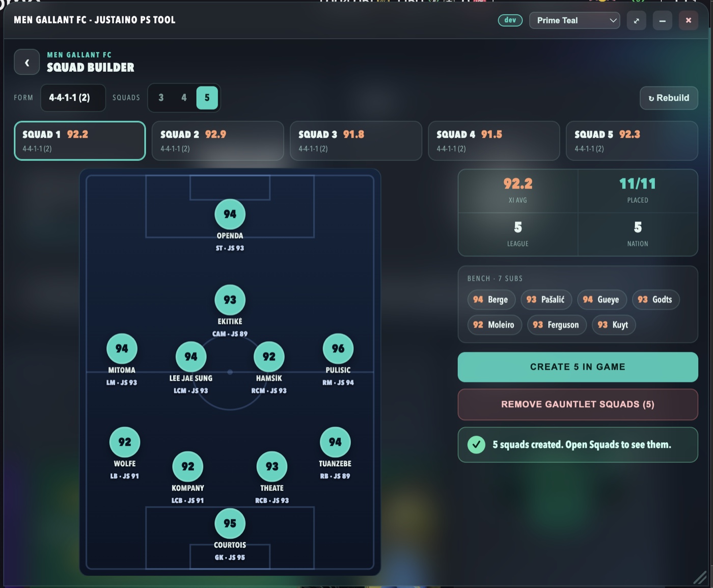Select Theate's 93 RCB badge
Viewport: 713px width, 588px height.
coord(272,467)
